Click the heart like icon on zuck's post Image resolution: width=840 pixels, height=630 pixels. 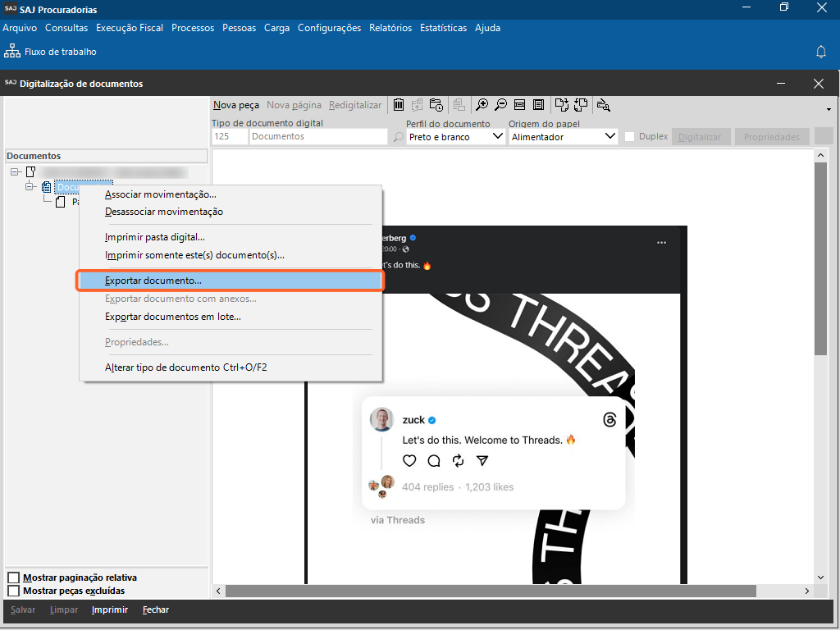[x=409, y=461]
